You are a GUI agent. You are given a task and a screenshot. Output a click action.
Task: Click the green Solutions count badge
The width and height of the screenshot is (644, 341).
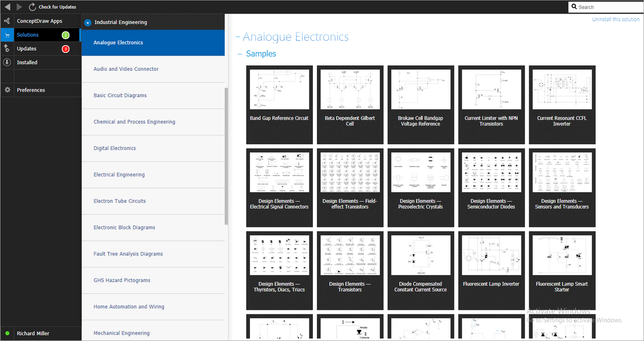65,35
